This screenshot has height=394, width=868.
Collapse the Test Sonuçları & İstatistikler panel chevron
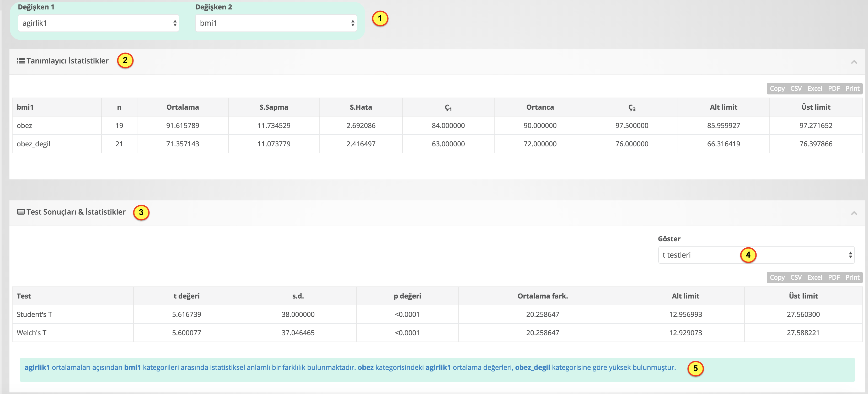(854, 213)
